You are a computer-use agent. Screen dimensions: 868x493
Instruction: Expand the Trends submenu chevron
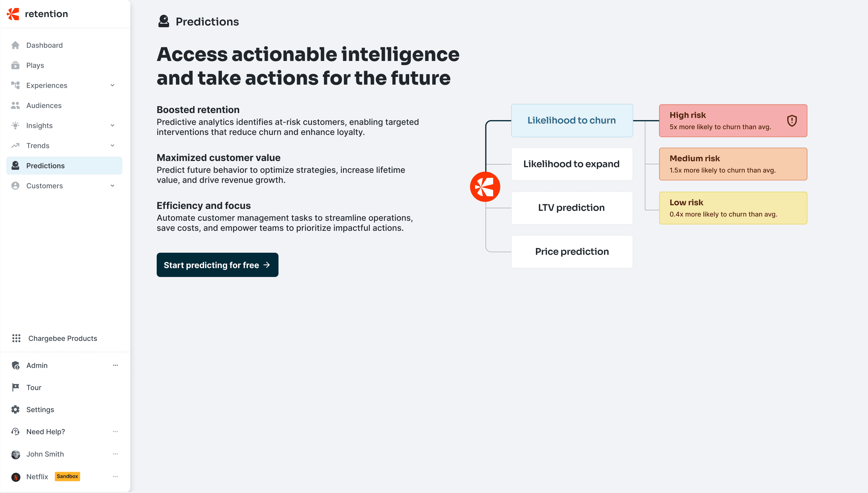(112, 146)
